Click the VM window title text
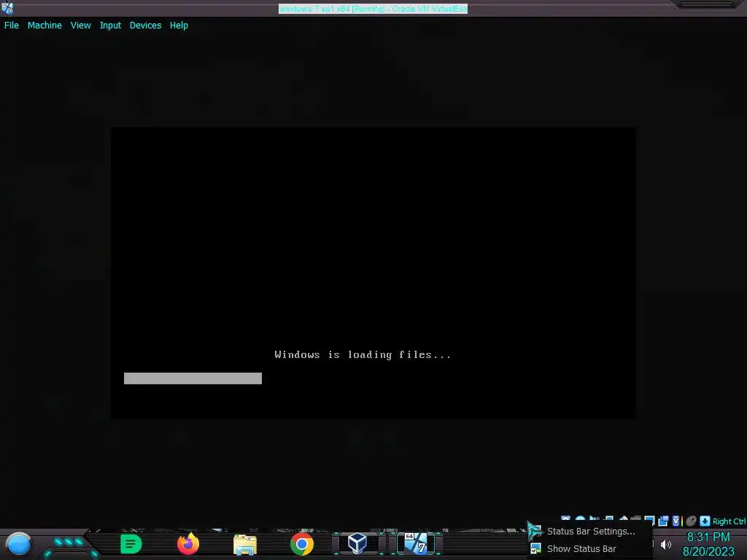Image resolution: width=747 pixels, height=560 pixels. click(x=373, y=9)
